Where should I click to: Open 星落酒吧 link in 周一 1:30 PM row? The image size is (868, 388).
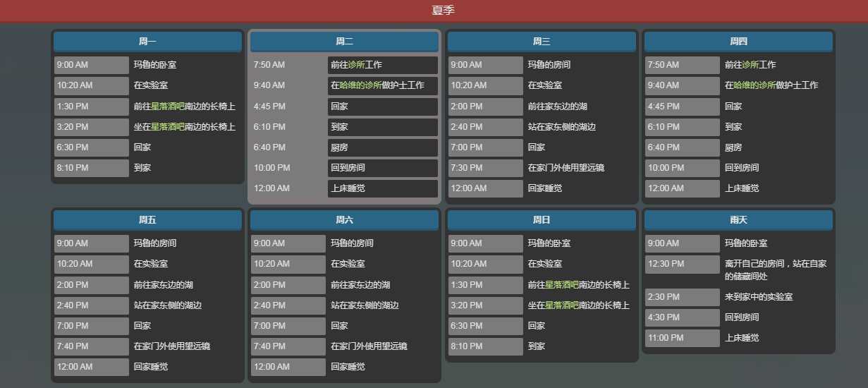point(168,107)
